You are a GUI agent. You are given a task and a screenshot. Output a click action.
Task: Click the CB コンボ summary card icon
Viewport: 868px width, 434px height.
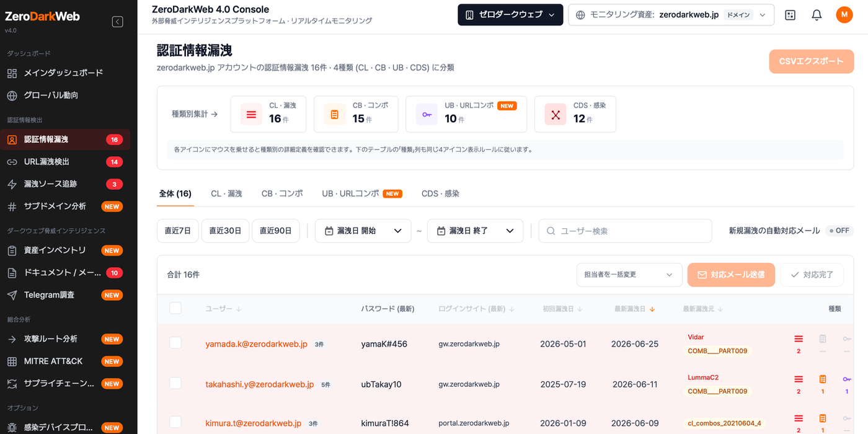(335, 115)
